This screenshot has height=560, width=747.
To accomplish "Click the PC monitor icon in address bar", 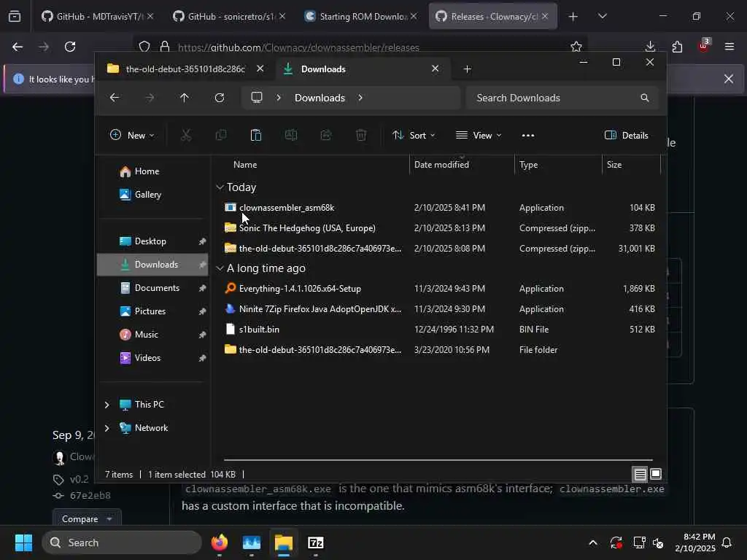I will tap(257, 98).
